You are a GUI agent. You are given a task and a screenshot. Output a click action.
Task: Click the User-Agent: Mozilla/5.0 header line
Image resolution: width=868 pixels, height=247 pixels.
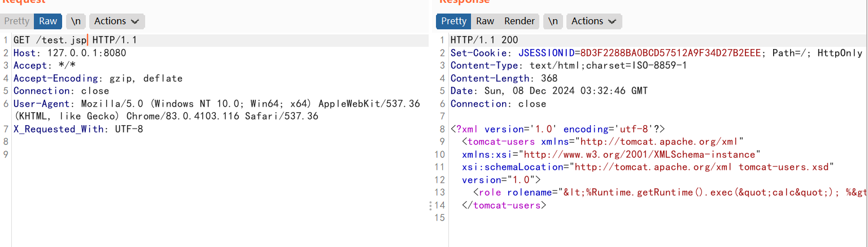(x=217, y=104)
